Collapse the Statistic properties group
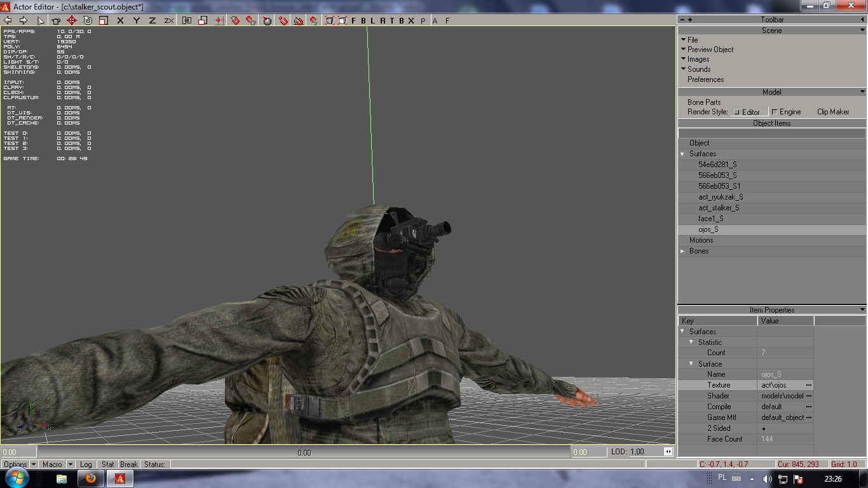This screenshot has height=488, width=868. pyautogui.click(x=692, y=342)
